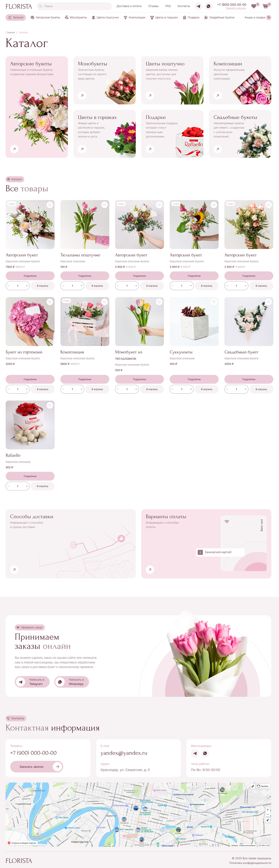The width and height of the screenshot is (279, 868).
Task: Click Заказать звонок button in contacts
Action: [x=36, y=767]
